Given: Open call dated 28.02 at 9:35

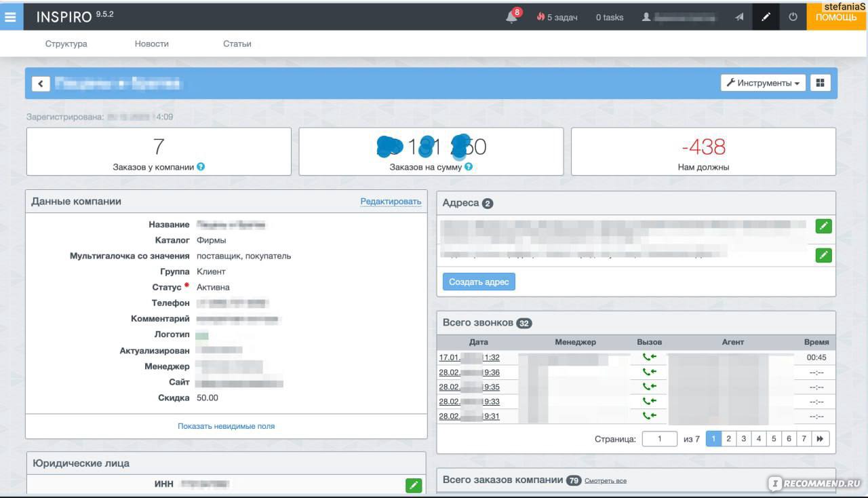Looking at the screenshot, I should coord(469,387).
